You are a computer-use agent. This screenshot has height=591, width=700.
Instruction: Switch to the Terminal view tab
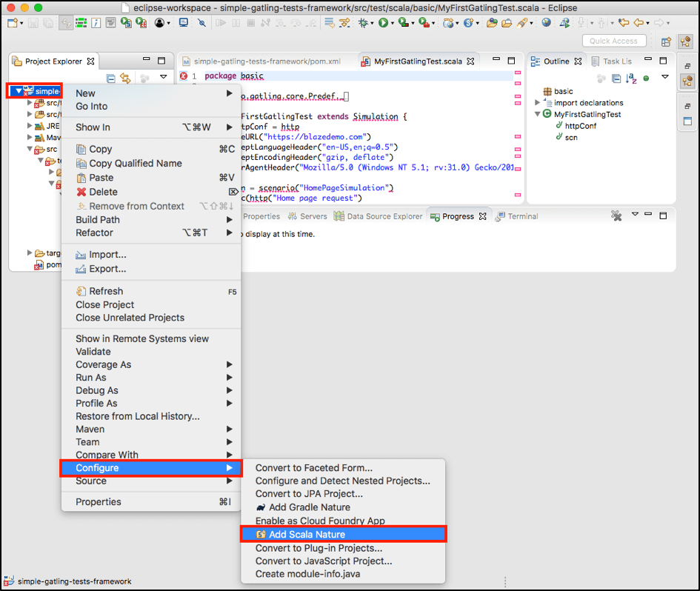517,216
